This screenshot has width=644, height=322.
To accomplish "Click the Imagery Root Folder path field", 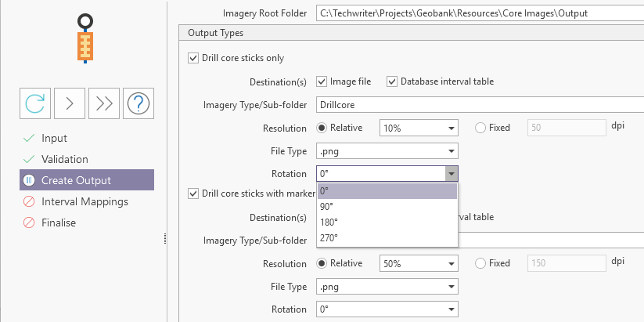I will point(479,13).
